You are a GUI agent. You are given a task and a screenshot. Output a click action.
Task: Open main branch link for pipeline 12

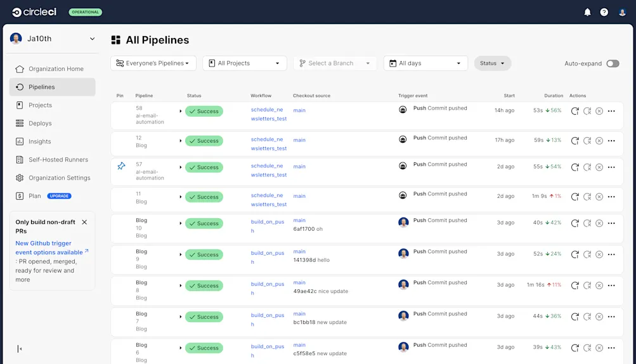[x=299, y=140]
